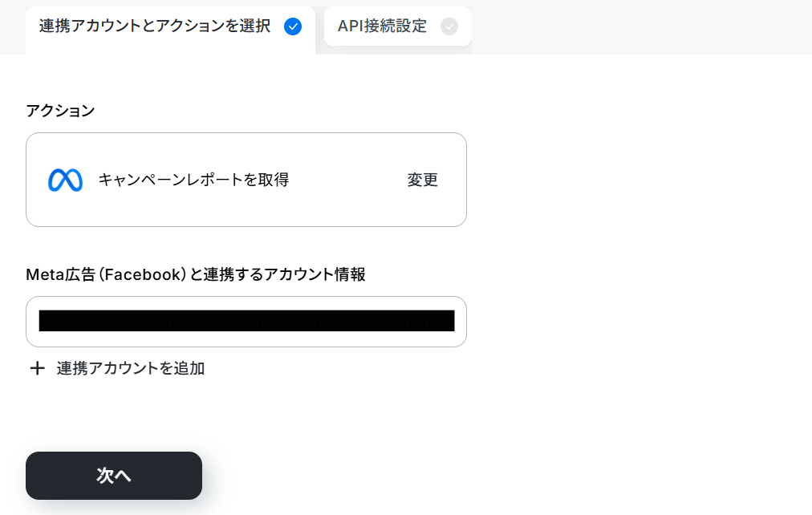Click 変更 to change the action

pyautogui.click(x=422, y=180)
